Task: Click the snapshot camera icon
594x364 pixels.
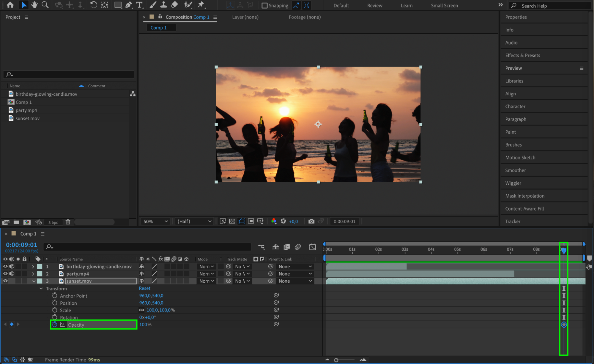Action: (x=311, y=221)
